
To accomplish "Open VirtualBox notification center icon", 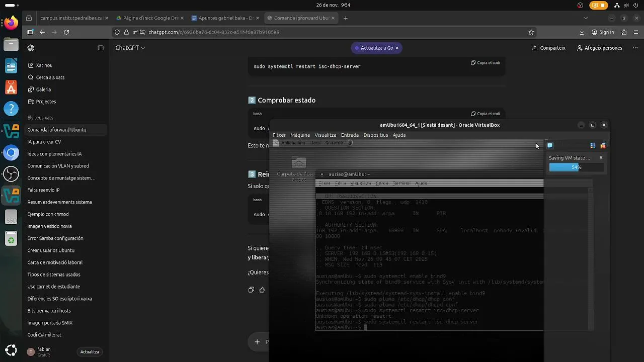I will [x=550, y=145].
